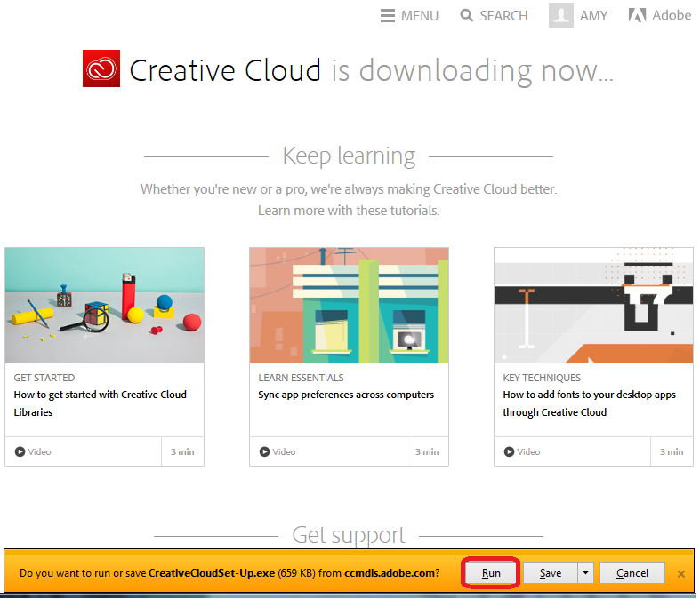The width and height of the screenshot is (700, 599).
Task: Click "Video" label on Sync preferences card
Action: tap(284, 451)
